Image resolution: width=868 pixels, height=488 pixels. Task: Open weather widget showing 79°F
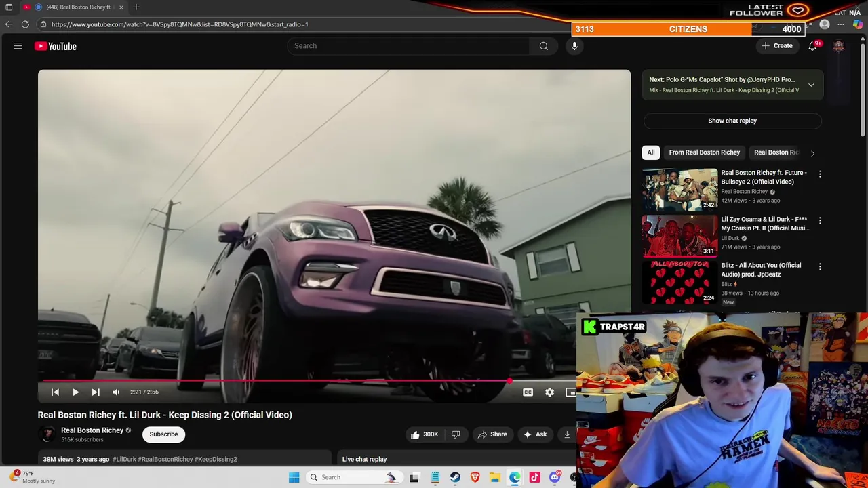coord(33,477)
